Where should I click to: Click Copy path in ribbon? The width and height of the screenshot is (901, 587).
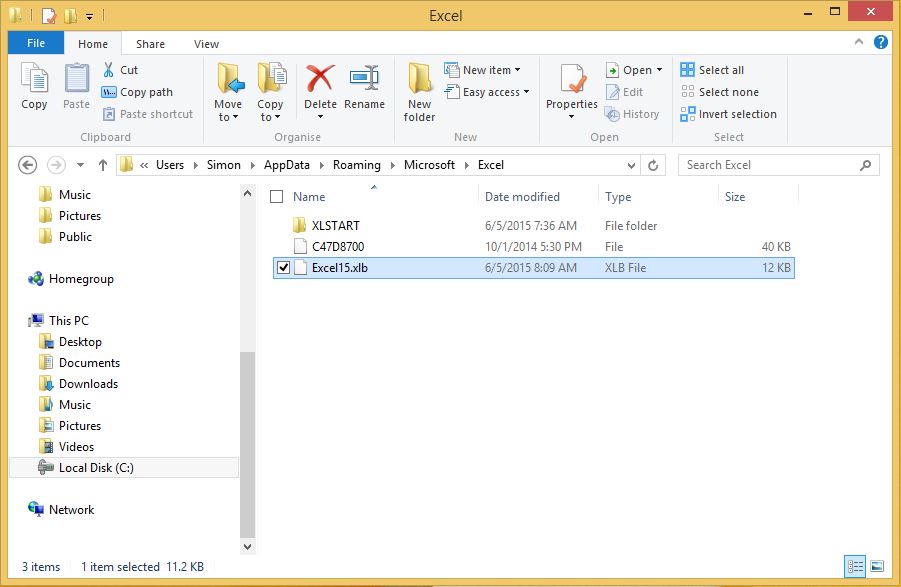(x=137, y=92)
